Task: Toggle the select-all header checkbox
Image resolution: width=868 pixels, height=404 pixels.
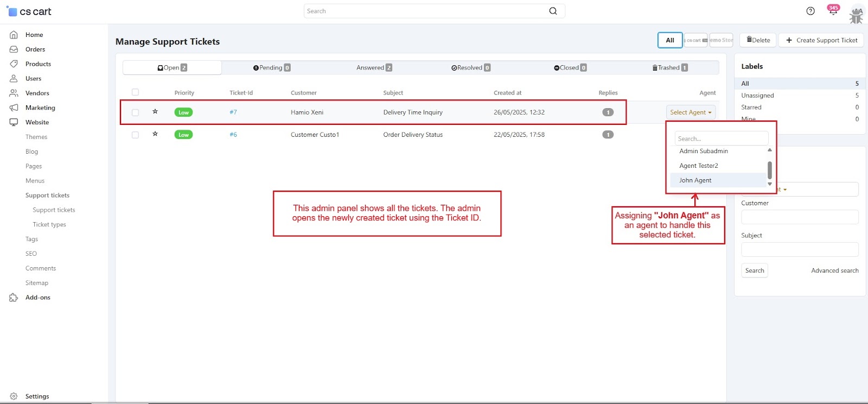Action: tap(135, 92)
